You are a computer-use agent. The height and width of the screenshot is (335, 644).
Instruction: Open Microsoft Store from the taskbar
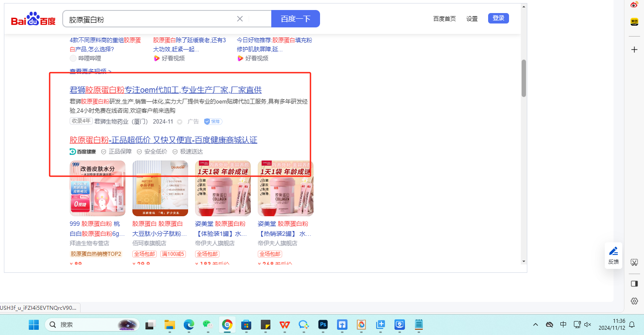[246, 325]
